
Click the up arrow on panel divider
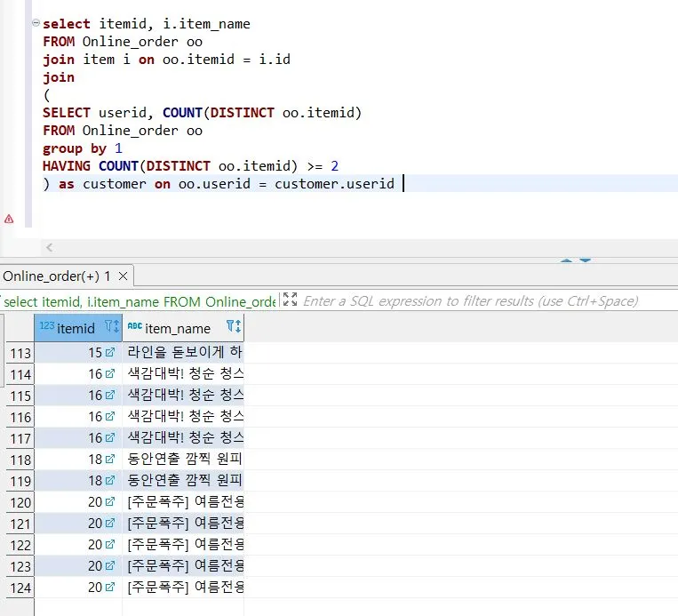click(x=566, y=260)
